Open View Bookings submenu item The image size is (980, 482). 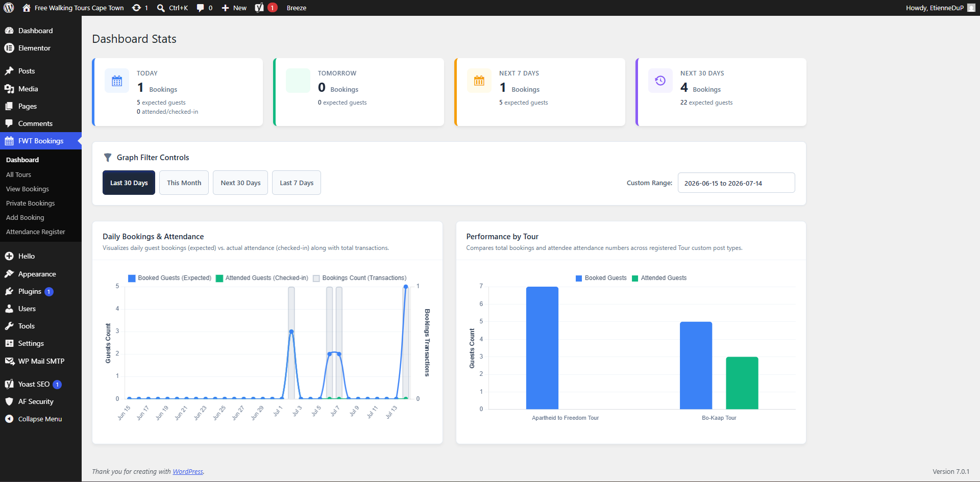[28, 189]
